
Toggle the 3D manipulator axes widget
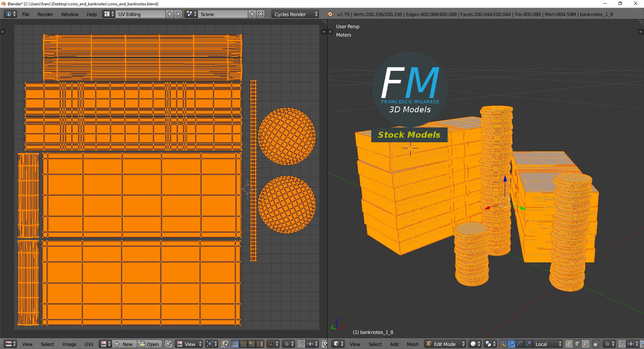click(x=503, y=344)
